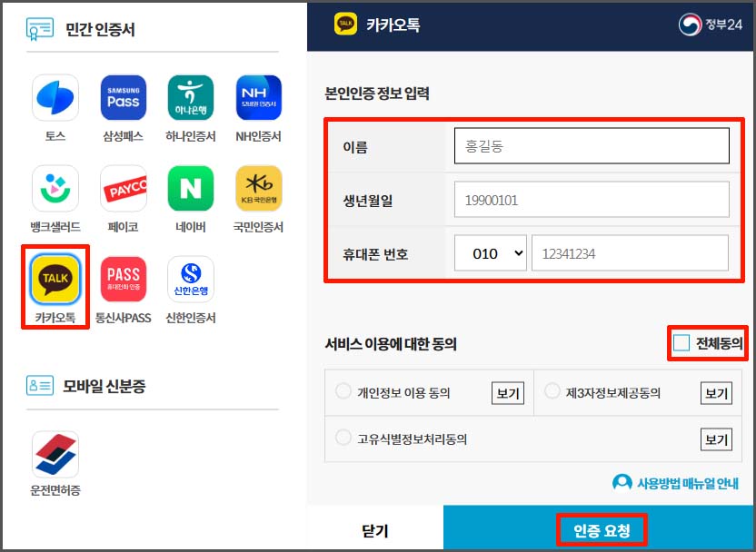This screenshot has width=756, height=552.
Task: Pick the KB 국민인증서 icon
Action: [259, 188]
